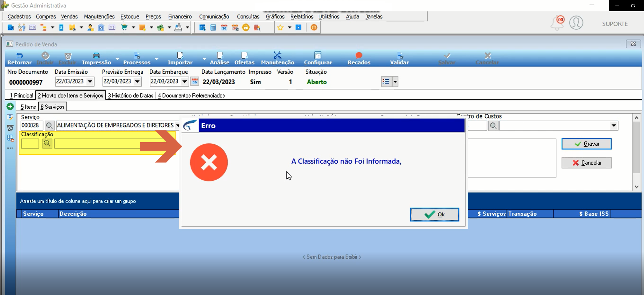This screenshot has width=644, height=295.
Task: Click the orange package box icon
Action: [x=142, y=27]
